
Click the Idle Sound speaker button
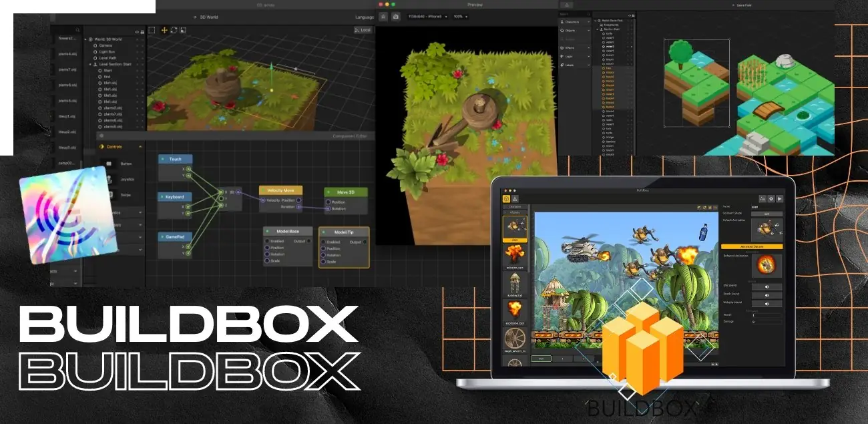[x=767, y=287]
